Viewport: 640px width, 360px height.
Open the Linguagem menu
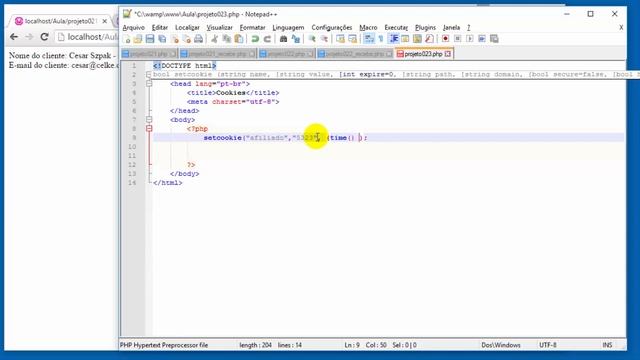pyautogui.click(x=288, y=27)
